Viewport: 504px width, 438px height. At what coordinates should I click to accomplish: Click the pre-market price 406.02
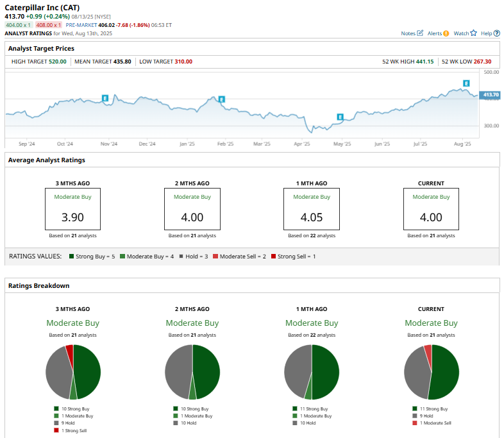[106, 25]
